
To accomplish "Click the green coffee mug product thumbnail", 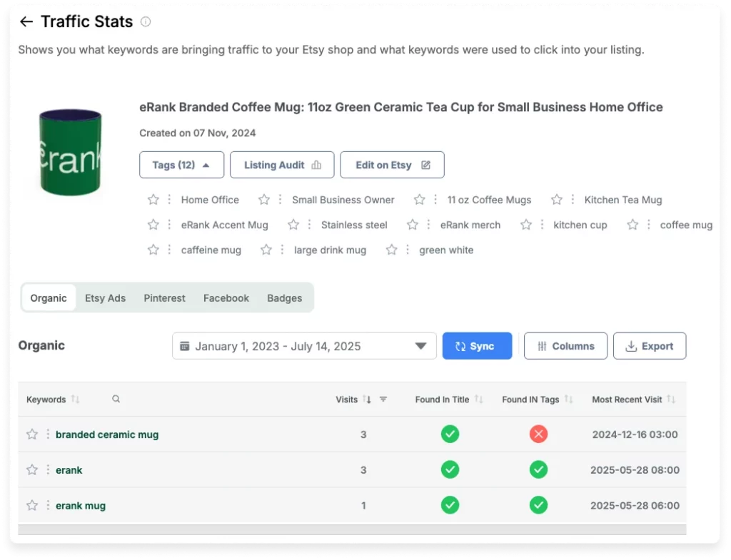I will pos(70,153).
